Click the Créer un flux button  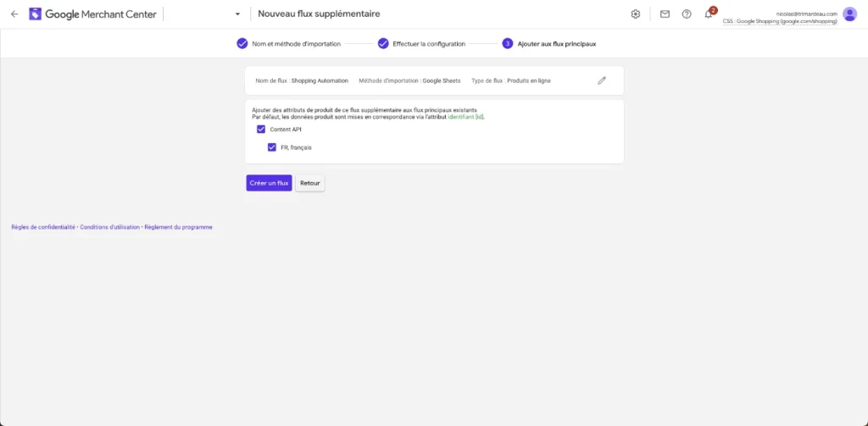pyautogui.click(x=269, y=183)
